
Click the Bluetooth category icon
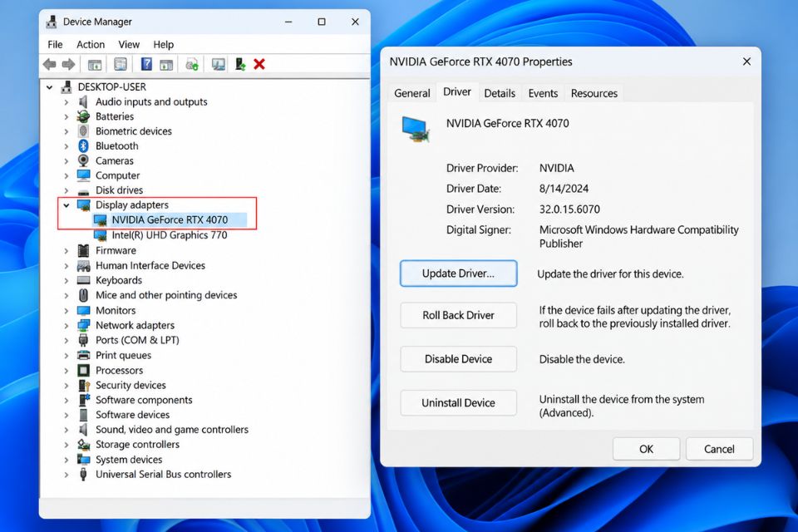coord(83,145)
